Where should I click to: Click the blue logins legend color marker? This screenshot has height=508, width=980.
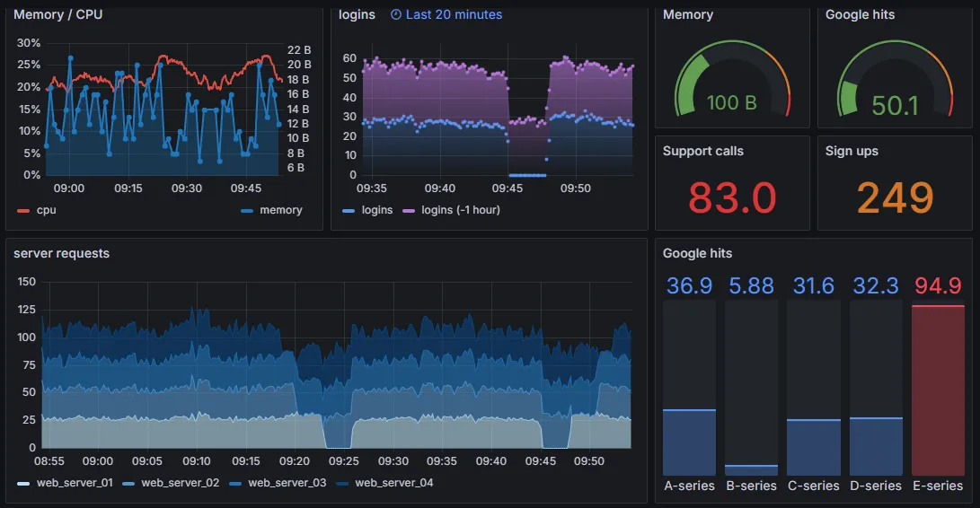[x=349, y=211]
